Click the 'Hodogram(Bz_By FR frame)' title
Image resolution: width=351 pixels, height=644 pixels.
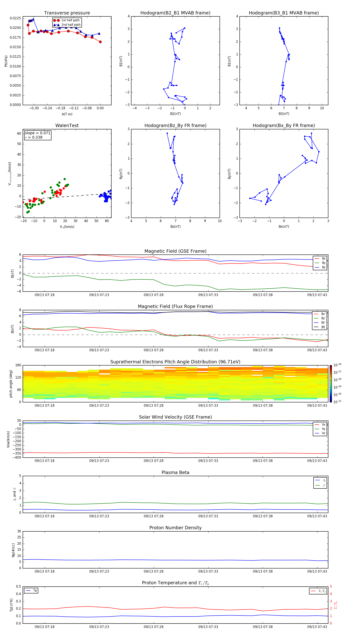(175, 125)
